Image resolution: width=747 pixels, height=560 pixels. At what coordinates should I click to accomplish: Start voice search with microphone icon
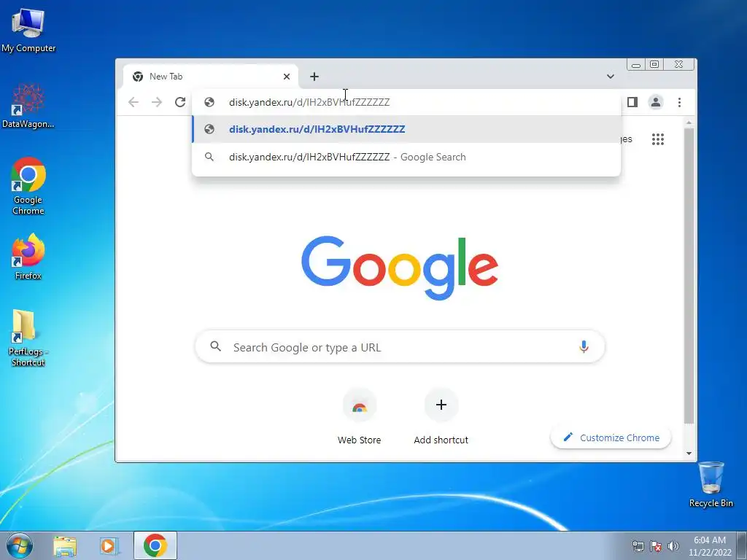coord(584,346)
